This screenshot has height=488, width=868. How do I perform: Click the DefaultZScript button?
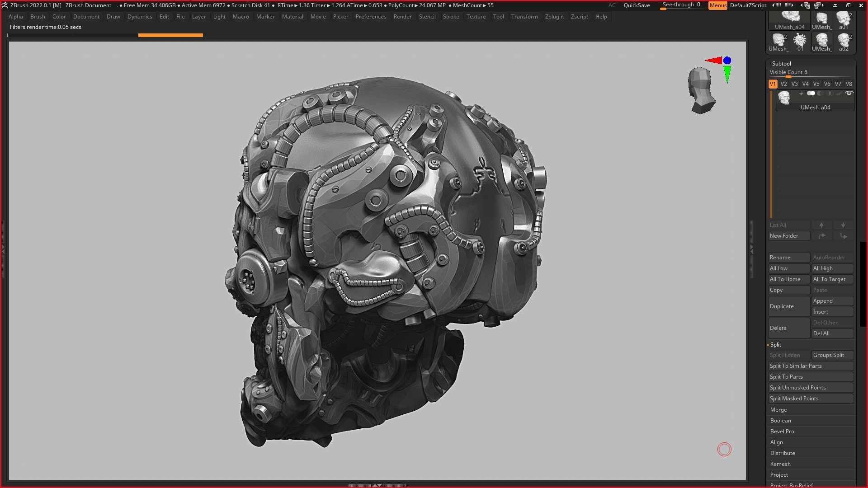(748, 5)
